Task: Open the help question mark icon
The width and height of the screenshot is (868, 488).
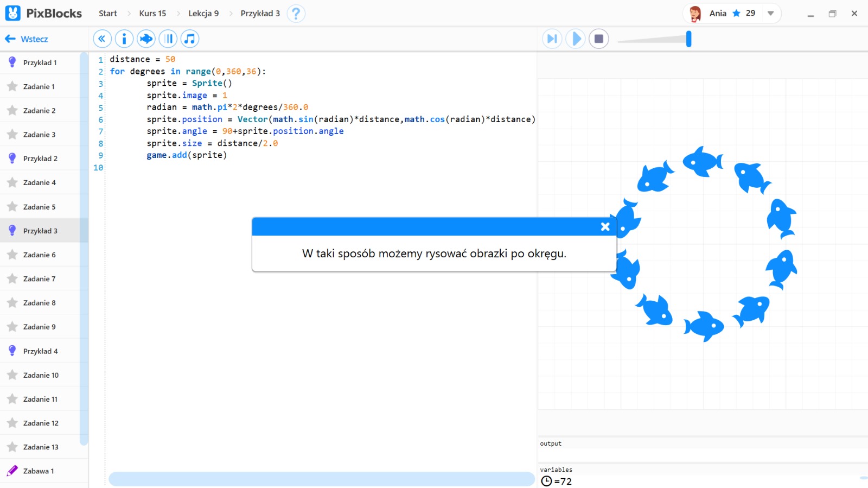Action: point(296,14)
